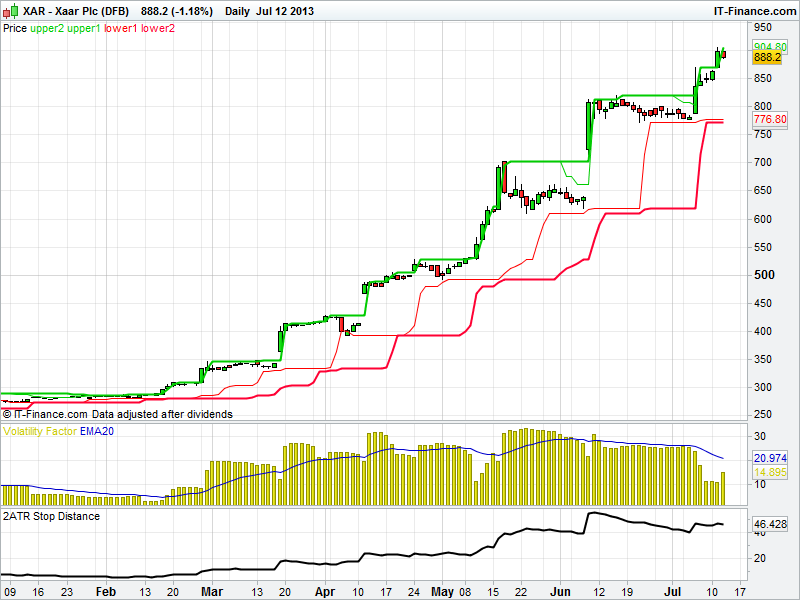This screenshot has height=600, width=800.
Task: Click the bold 500 price axis label
Action: click(764, 275)
